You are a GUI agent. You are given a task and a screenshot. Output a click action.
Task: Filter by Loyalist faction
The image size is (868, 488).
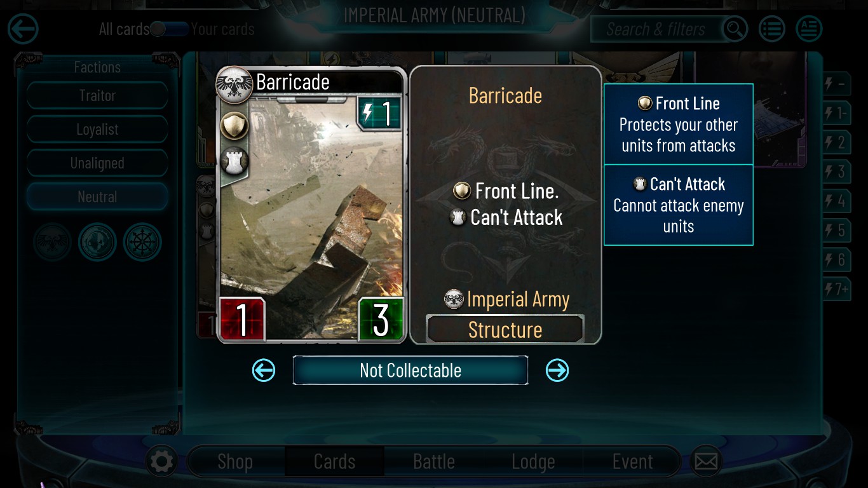(x=97, y=130)
